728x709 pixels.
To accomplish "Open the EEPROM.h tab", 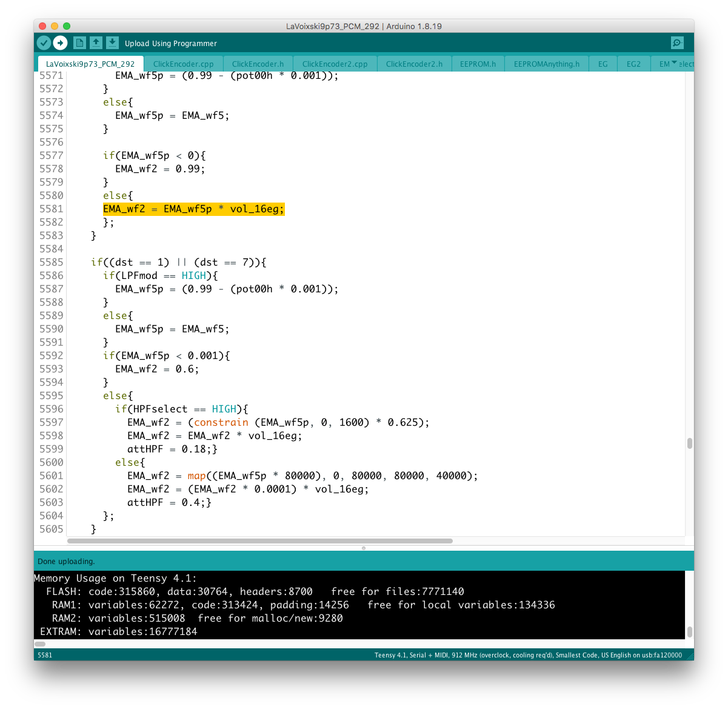I will tap(478, 64).
